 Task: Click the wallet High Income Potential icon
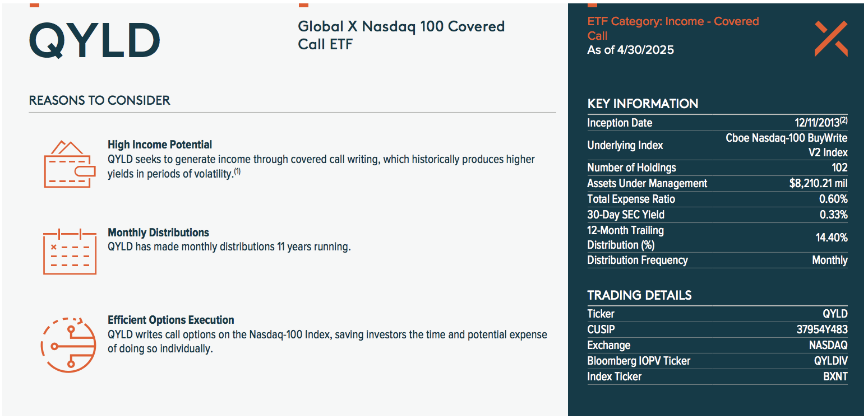point(70,164)
